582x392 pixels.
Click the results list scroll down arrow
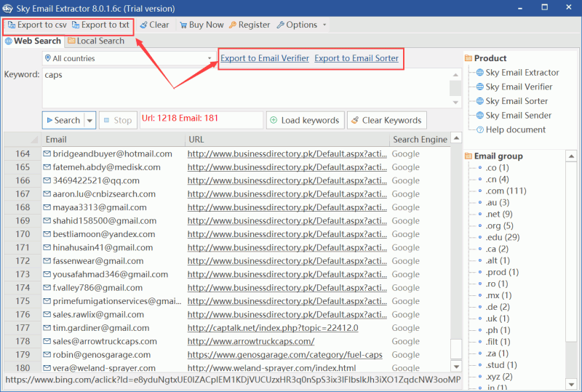pyautogui.click(x=456, y=367)
